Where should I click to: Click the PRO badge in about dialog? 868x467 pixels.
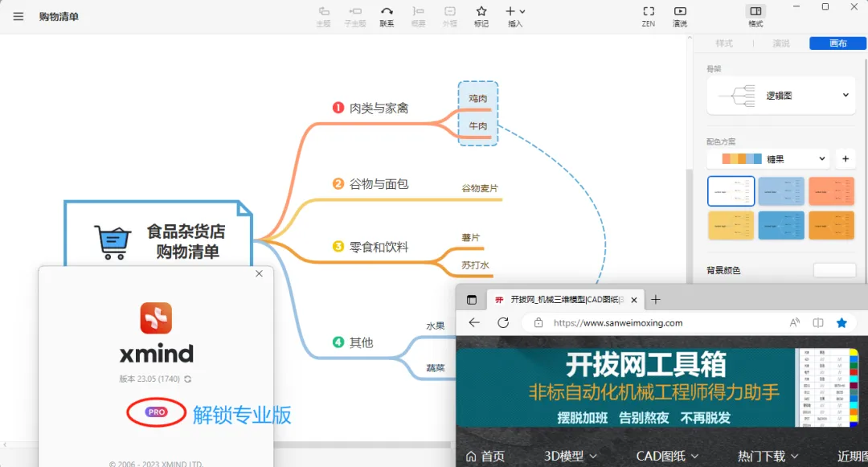157,412
